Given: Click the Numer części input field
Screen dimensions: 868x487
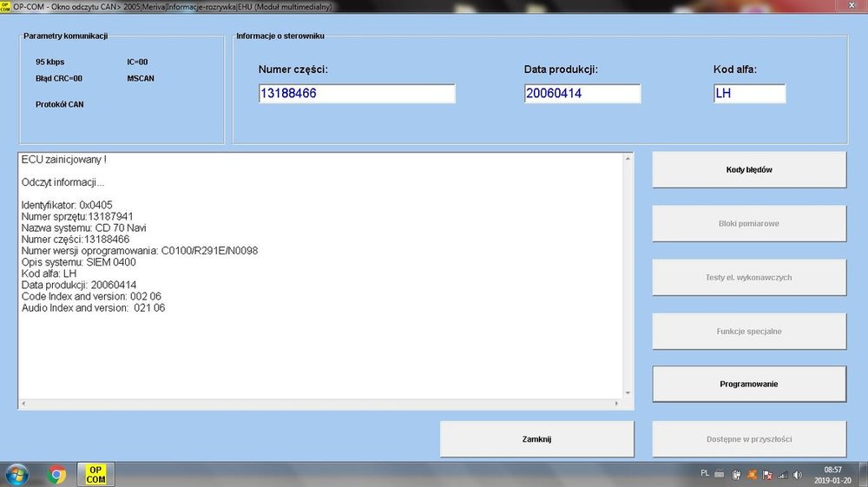Looking at the screenshot, I should (357, 94).
